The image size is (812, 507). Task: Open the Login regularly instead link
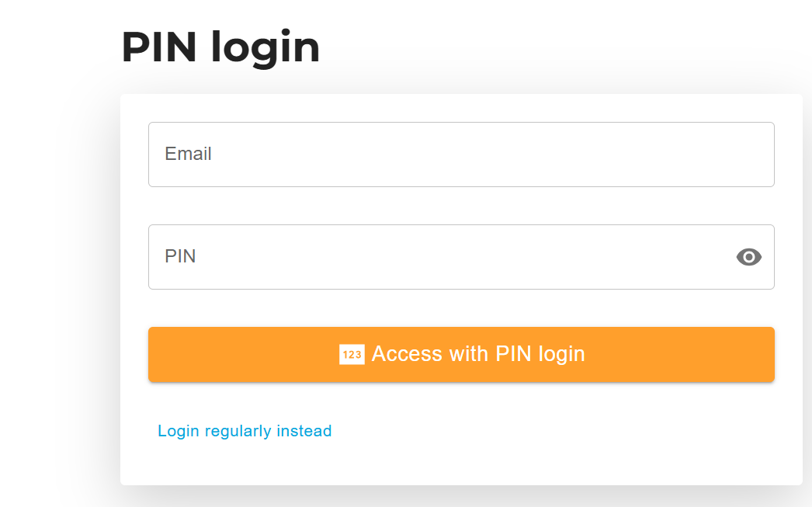[245, 431]
